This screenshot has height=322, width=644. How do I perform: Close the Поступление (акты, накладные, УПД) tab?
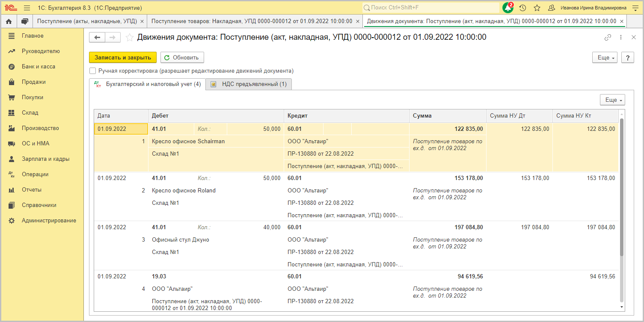click(x=142, y=21)
